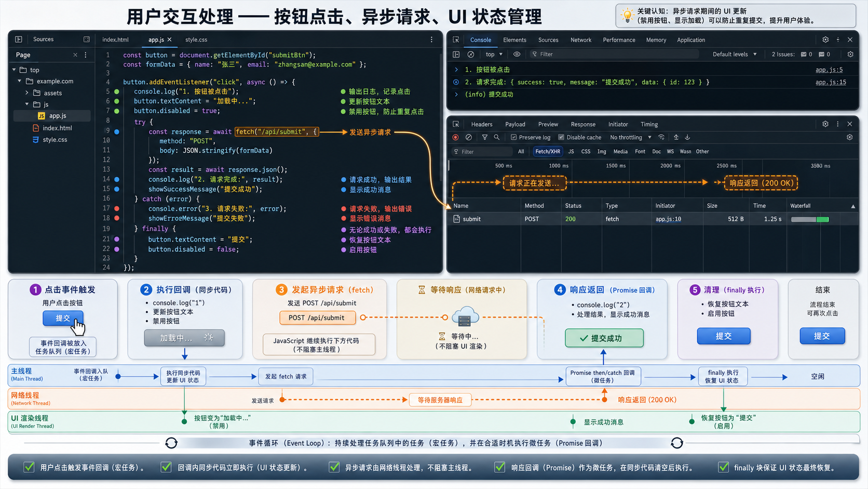
Task: Open the app.js:5 source link
Action: 829,70
